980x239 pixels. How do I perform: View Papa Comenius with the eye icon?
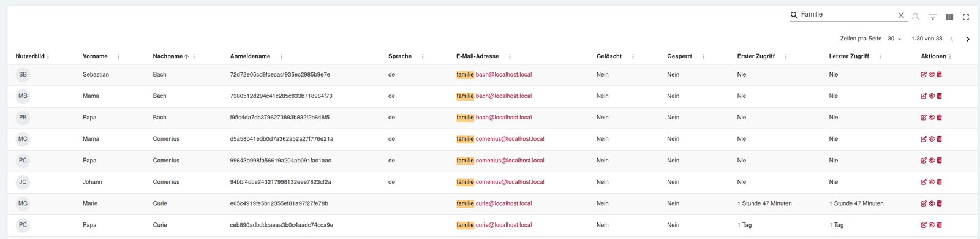932,161
